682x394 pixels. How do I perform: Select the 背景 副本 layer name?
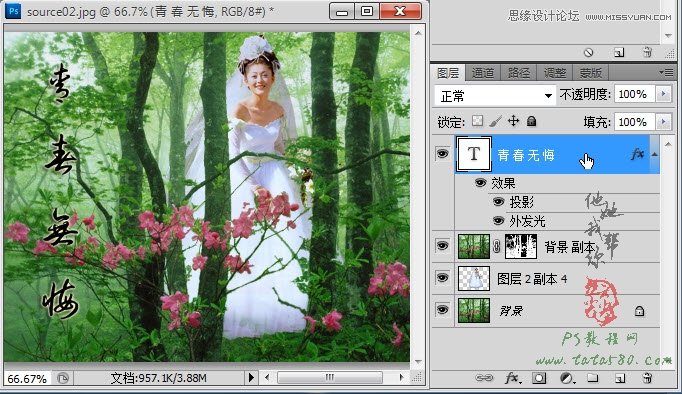[569, 247]
